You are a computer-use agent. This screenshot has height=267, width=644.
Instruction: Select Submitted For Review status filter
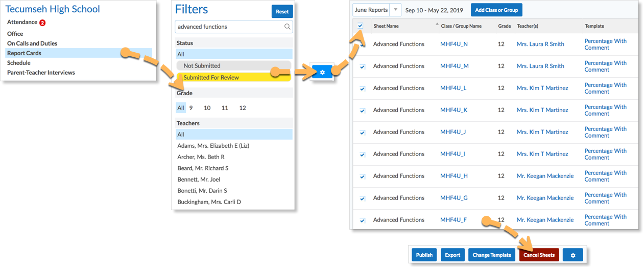pyautogui.click(x=233, y=77)
